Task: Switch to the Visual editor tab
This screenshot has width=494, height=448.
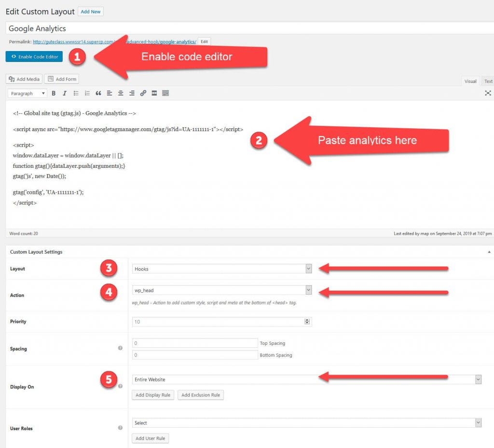Action: 470,81
